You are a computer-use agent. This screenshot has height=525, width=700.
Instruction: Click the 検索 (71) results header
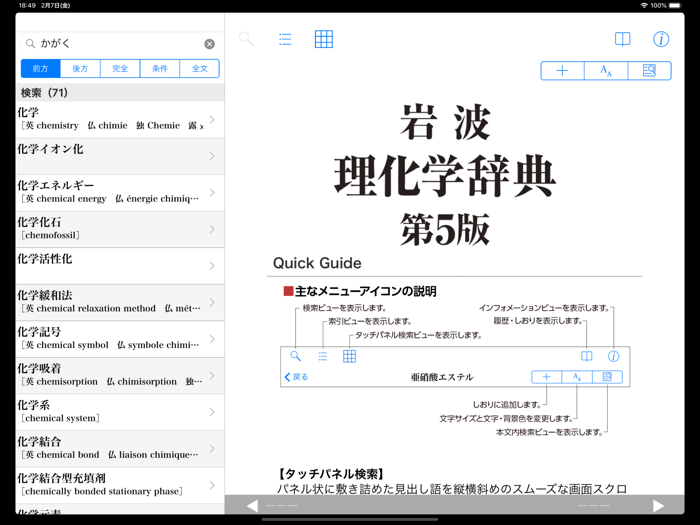tap(120, 92)
